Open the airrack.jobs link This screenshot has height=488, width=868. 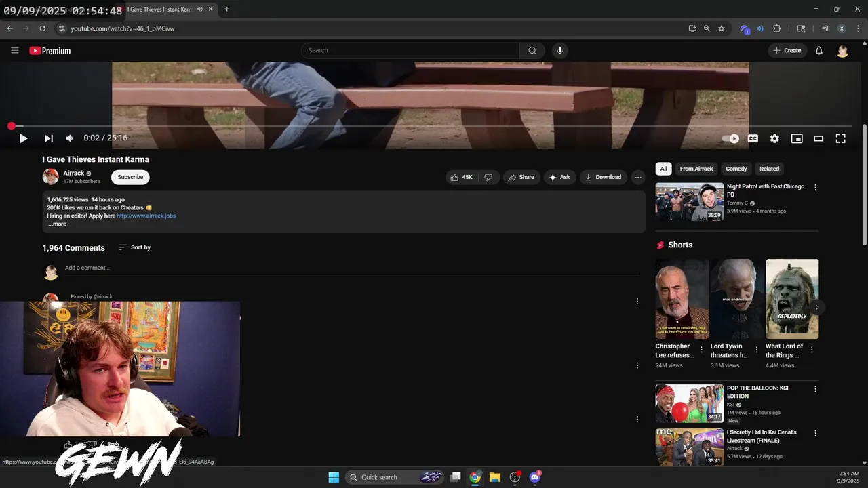pos(146,216)
